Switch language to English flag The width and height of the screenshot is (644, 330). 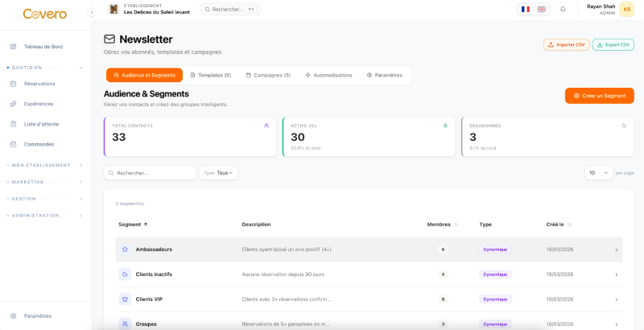click(541, 9)
